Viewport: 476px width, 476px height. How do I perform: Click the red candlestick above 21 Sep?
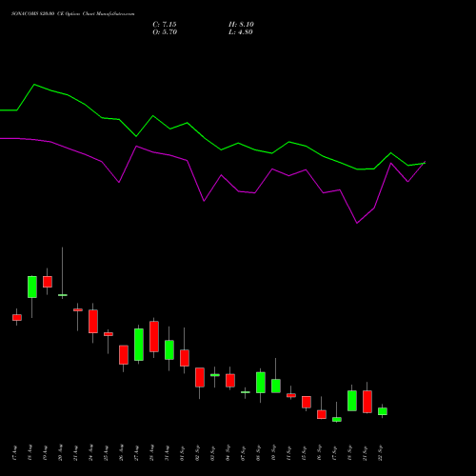pos(367,402)
